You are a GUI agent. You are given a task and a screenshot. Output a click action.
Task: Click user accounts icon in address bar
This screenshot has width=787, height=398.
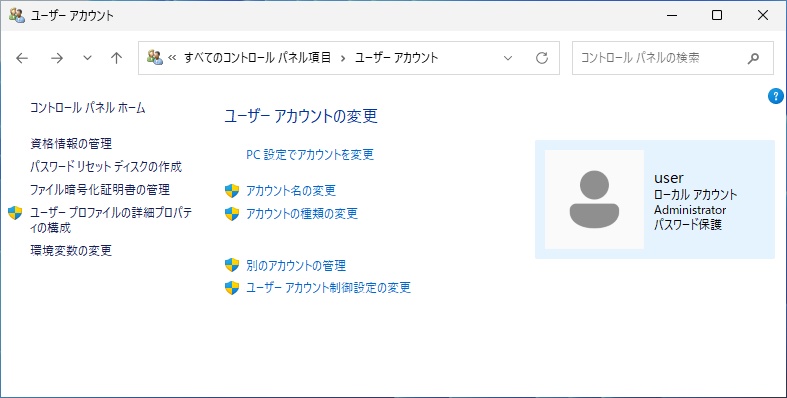coord(155,57)
